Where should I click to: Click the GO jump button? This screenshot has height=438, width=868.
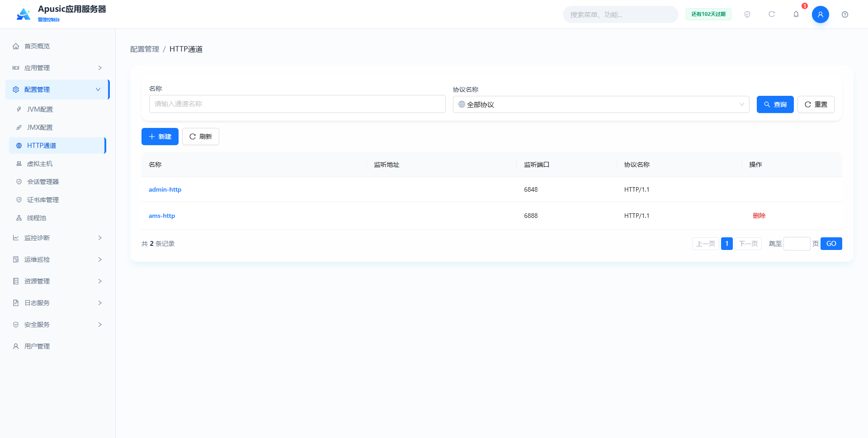[831, 244]
